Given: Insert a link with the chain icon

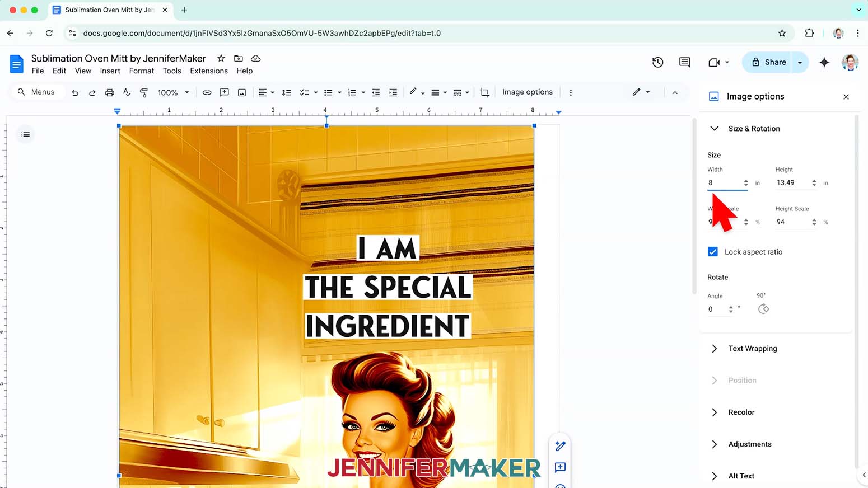Looking at the screenshot, I should 207,92.
